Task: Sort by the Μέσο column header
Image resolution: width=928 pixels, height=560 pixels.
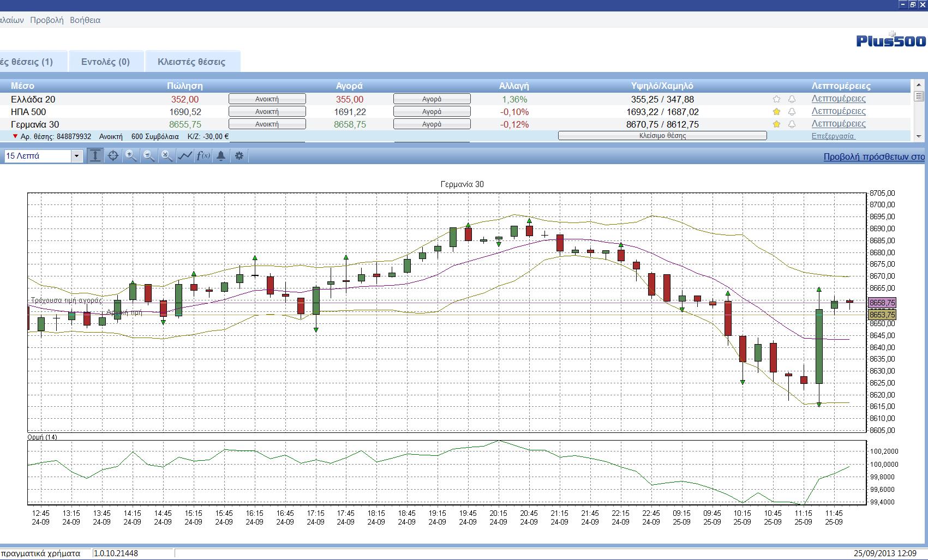Action: (x=22, y=86)
